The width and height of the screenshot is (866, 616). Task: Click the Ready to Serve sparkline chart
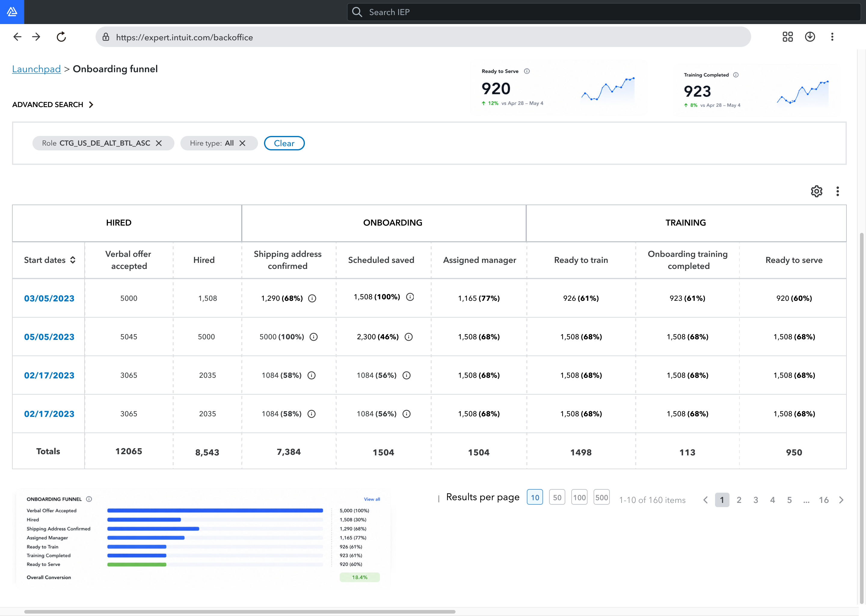(x=608, y=90)
